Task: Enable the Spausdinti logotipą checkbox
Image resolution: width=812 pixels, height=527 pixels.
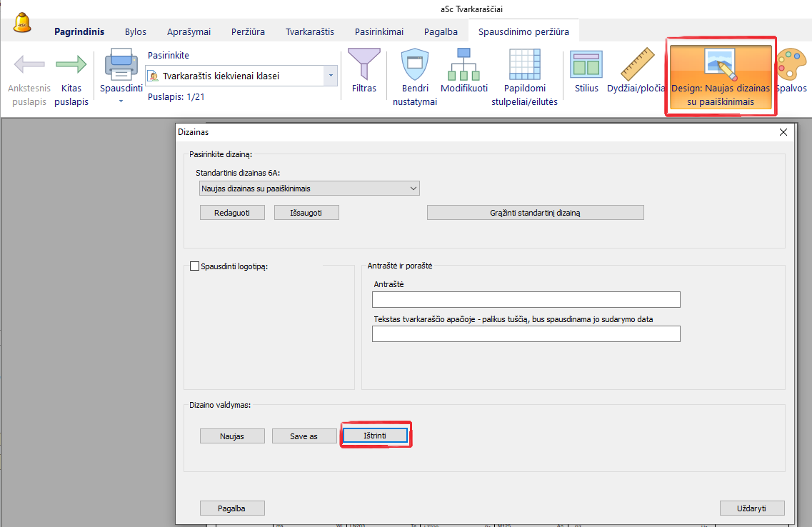Action: 194,266
